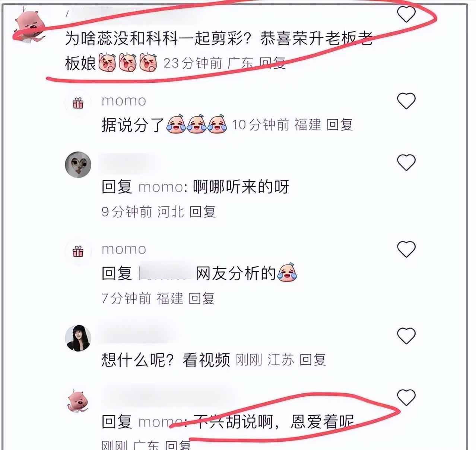Reply to the 9分钟前 河北 comment

click(202, 212)
